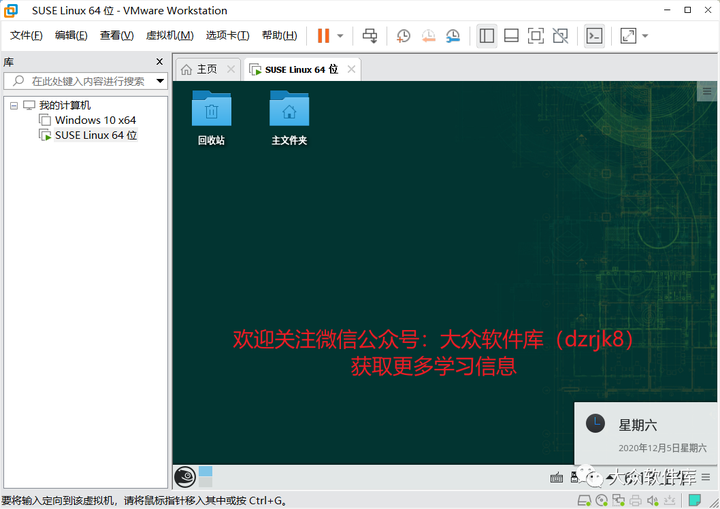Toggle the thumbnail bar view
This screenshot has height=509, width=720.
coord(511,36)
